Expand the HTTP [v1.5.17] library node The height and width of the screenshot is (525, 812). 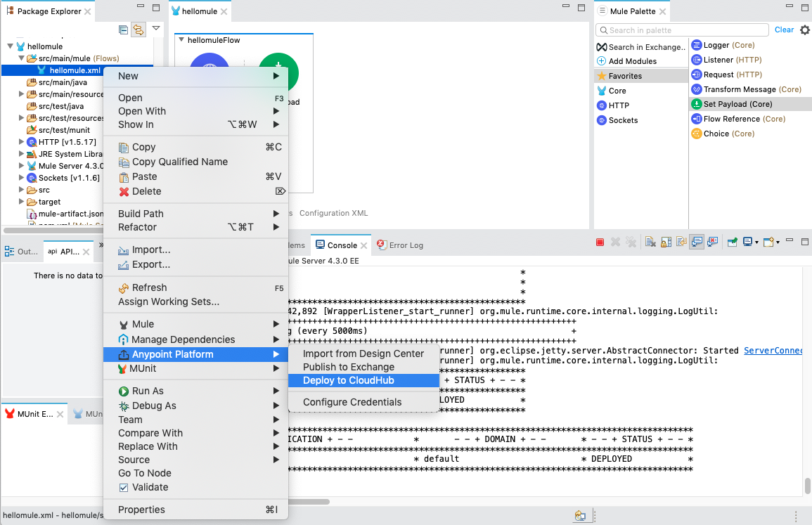[x=22, y=142]
